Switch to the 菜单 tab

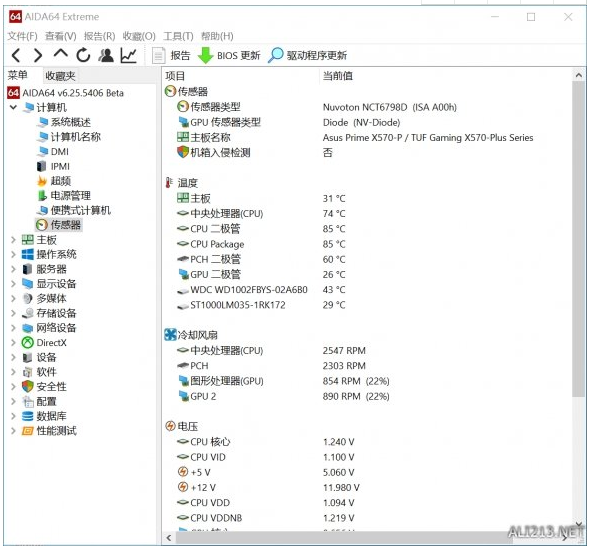pos(17,75)
